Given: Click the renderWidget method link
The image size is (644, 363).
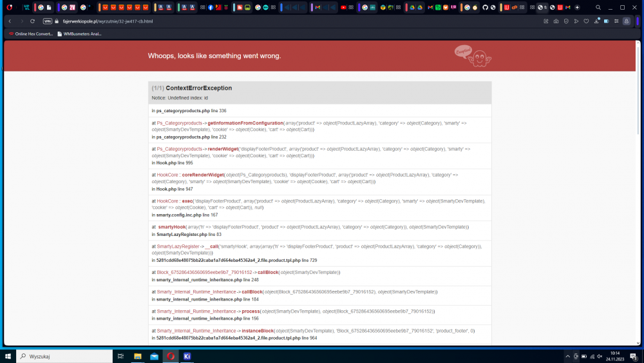Looking at the screenshot, I should 223,149.
